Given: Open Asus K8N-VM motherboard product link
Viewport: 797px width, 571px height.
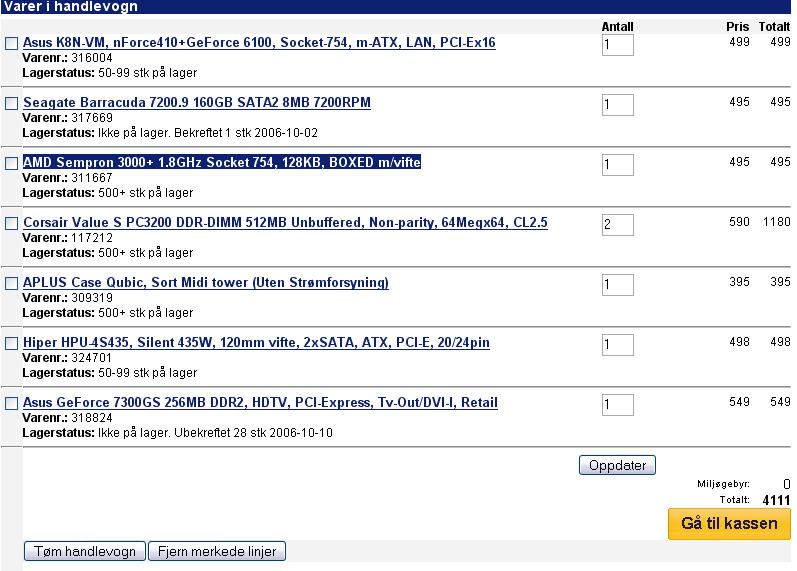Looking at the screenshot, I should click(x=259, y=43).
